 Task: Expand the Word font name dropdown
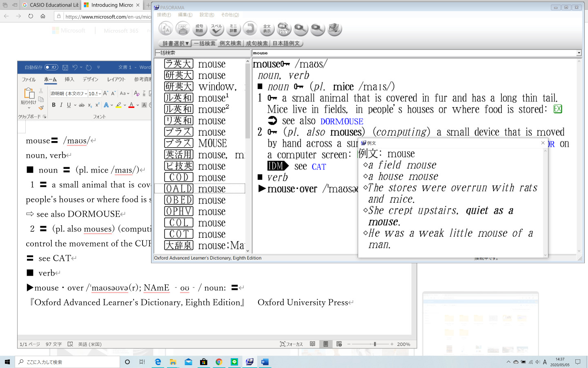coord(86,94)
